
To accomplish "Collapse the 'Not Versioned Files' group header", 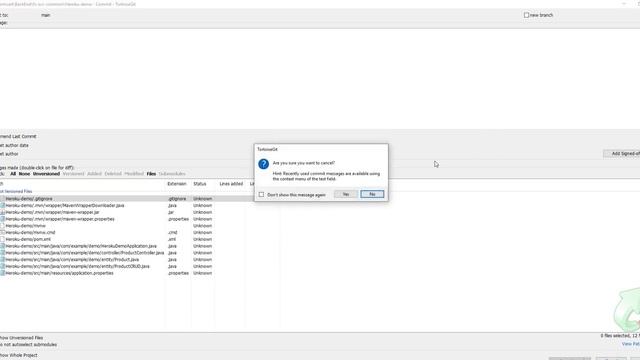I will click(x=16, y=191).
